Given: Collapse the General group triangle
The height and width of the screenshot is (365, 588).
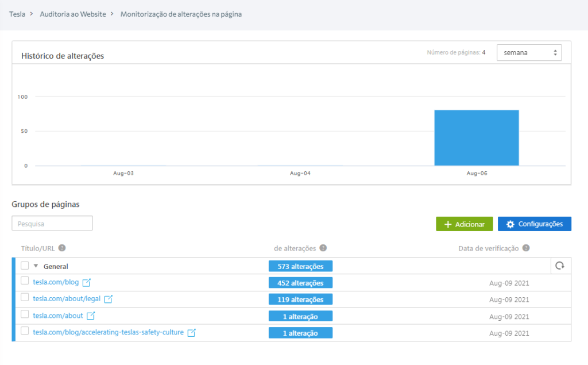Looking at the screenshot, I should (x=36, y=266).
